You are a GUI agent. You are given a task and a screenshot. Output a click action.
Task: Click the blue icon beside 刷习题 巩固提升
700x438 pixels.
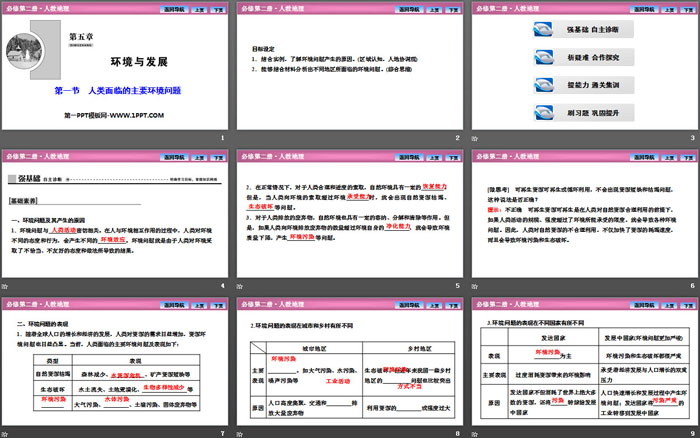point(543,113)
